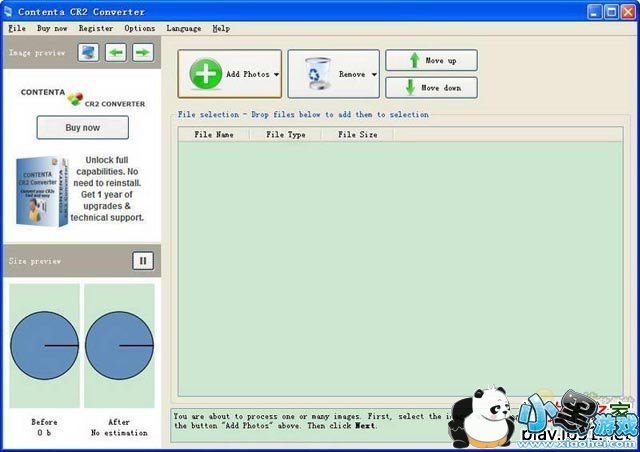
Task: Open the Add Photos dropdown arrow
Action: click(x=276, y=74)
